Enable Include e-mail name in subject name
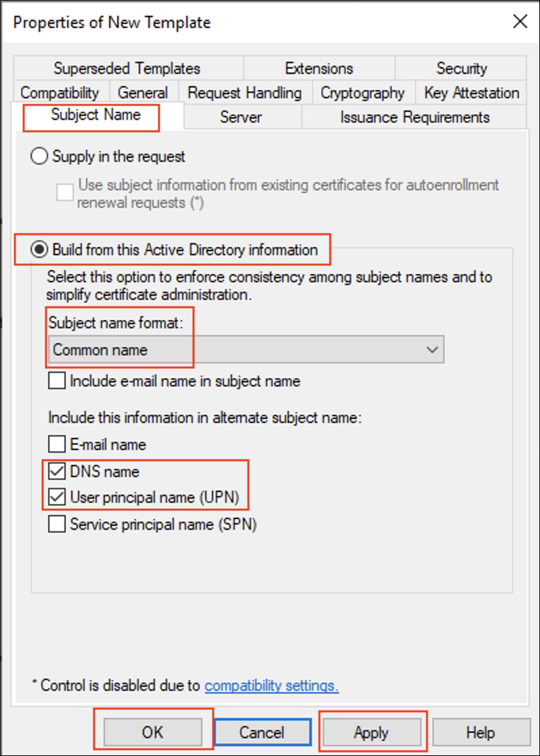Viewport: 540px width, 756px height. click(58, 381)
